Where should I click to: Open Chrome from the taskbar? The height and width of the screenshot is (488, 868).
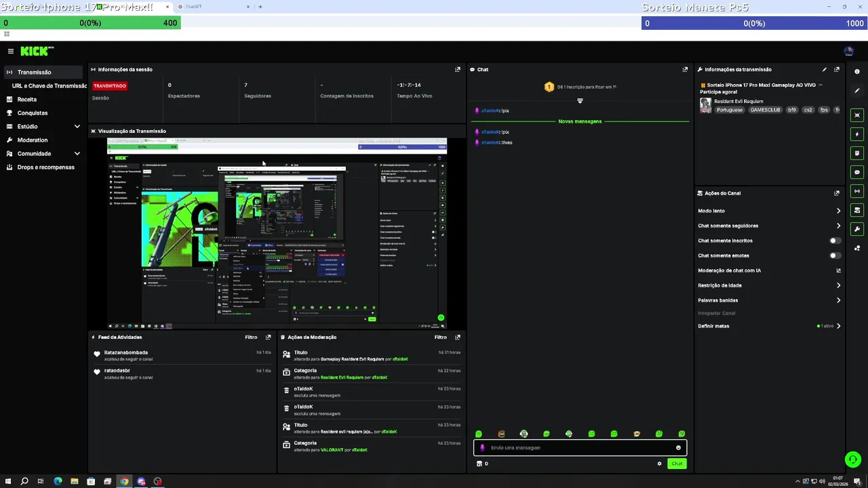pyautogui.click(x=124, y=481)
